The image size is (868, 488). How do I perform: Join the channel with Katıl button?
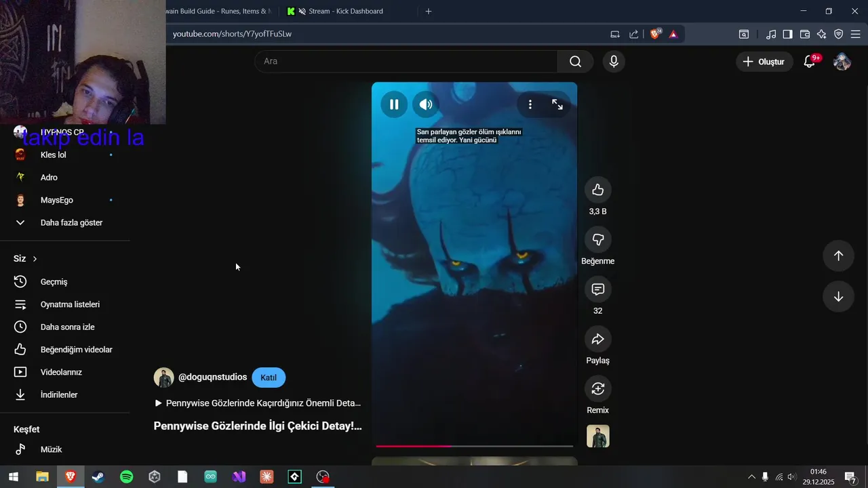pos(269,378)
